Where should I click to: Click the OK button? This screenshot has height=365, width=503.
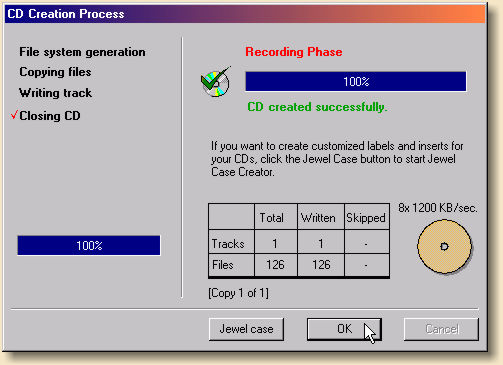pos(344,329)
